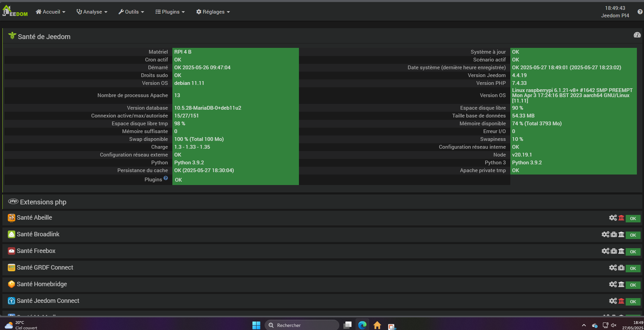The image size is (644, 330).
Task: Click the Version Jeedom value 4.4.19
Action: 519,75
